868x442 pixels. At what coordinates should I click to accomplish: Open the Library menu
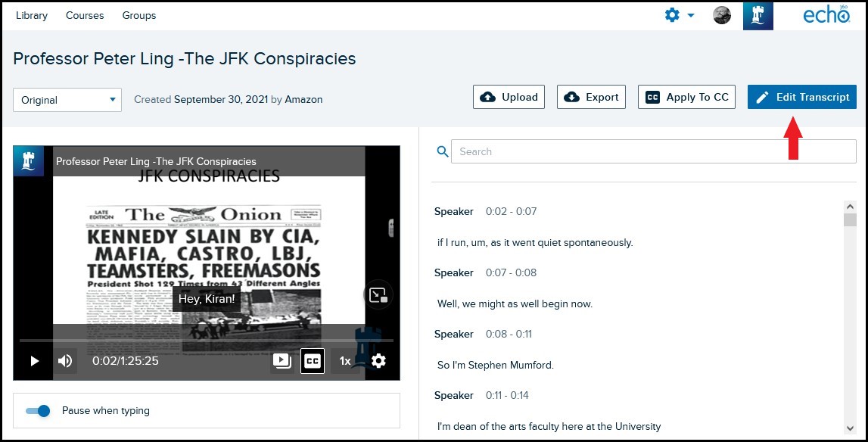click(x=31, y=15)
